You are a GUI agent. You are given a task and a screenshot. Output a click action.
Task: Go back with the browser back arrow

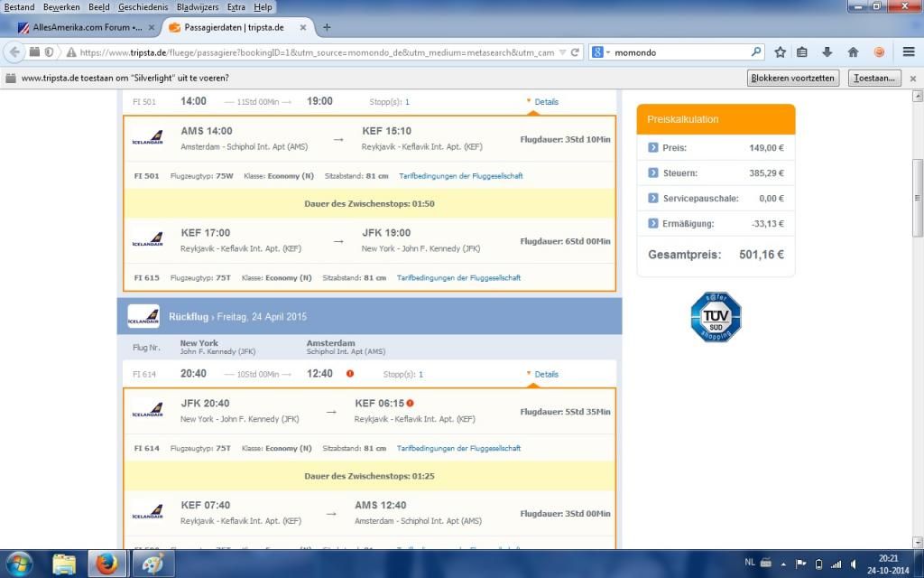(x=14, y=51)
